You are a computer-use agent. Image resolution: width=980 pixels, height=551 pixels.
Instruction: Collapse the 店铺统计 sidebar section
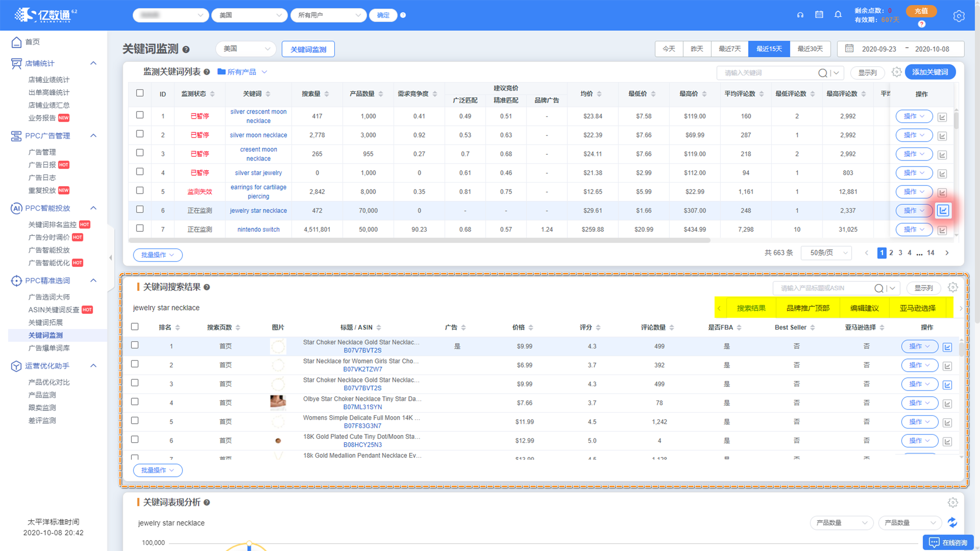coord(93,63)
